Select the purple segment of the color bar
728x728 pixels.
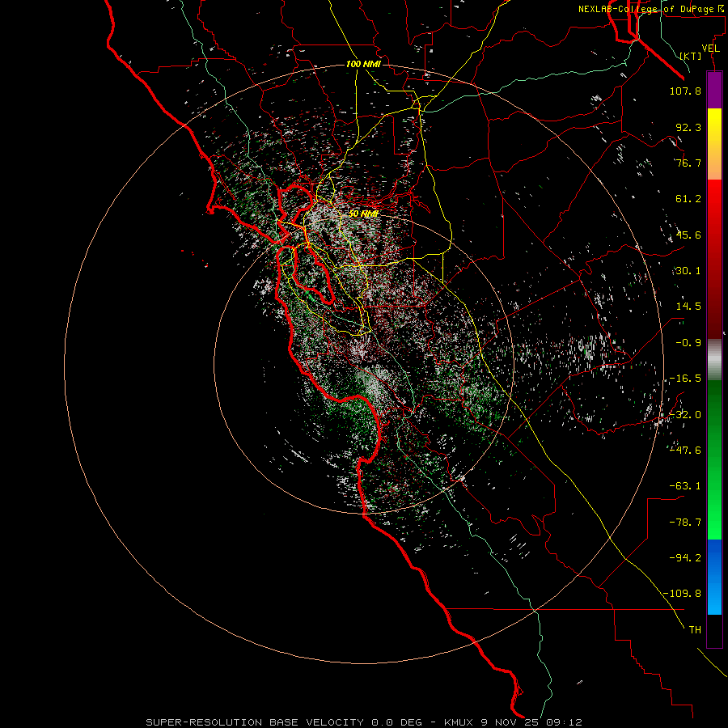pyautogui.click(x=714, y=90)
